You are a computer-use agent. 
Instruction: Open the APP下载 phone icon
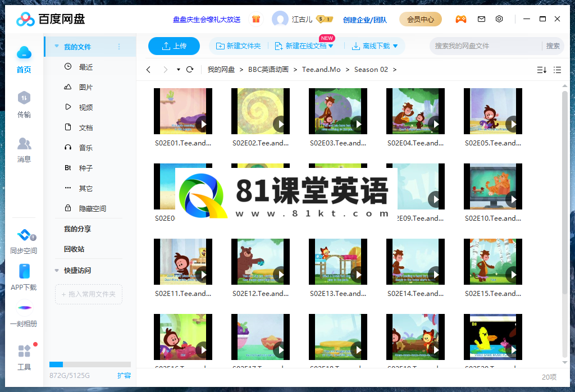[x=24, y=271]
